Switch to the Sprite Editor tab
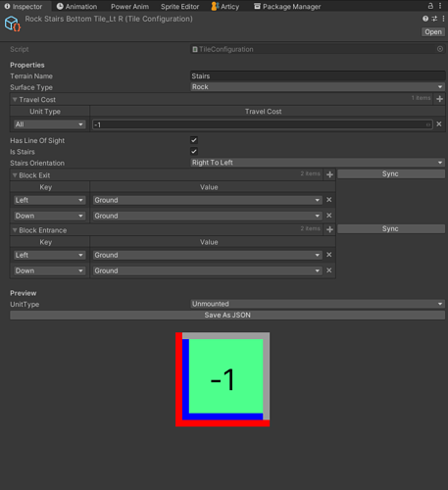Image resolution: width=448 pixels, height=490 pixels. coord(179,7)
